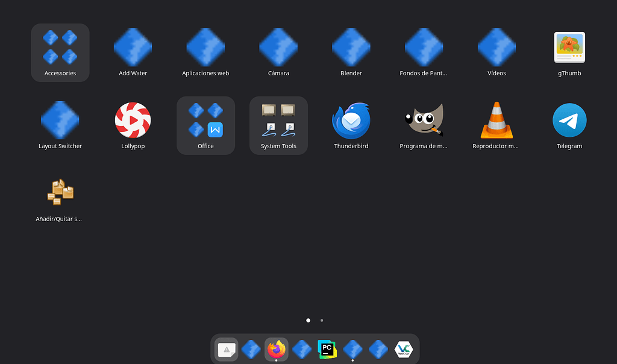Launch Blender
The width and height of the screenshot is (617, 364).
[x=351, y=47]
